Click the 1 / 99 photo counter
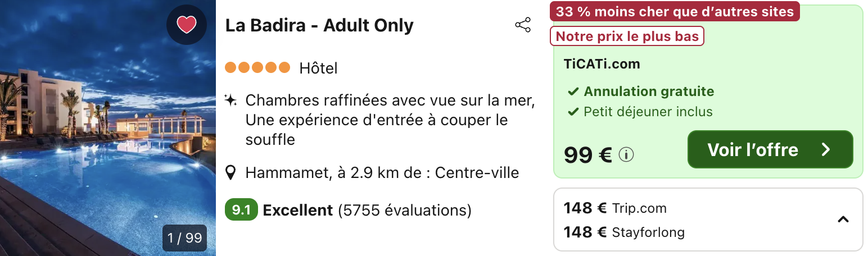This screenshot has width=868, height=256. coord(185,238)
